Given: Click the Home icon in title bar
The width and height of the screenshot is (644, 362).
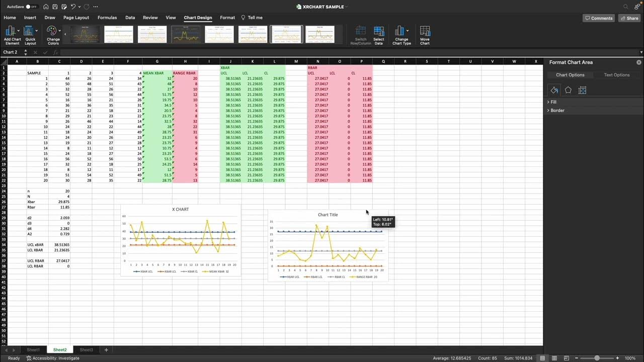Looking at the screenshot, I should coord(46,7).
